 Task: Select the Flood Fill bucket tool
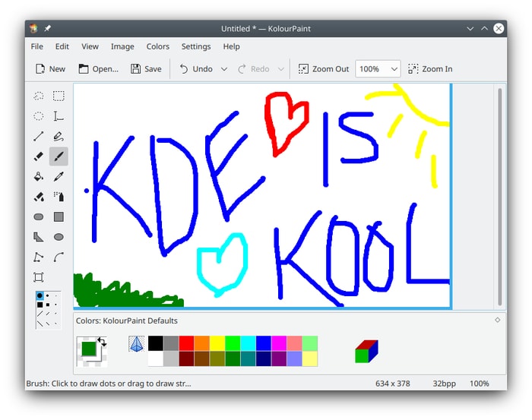(x=39, y=177)
